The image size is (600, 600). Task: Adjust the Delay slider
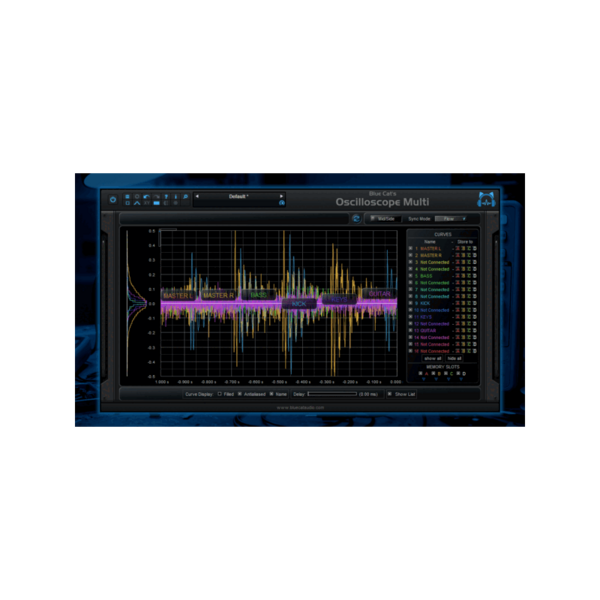pos(332,394)
